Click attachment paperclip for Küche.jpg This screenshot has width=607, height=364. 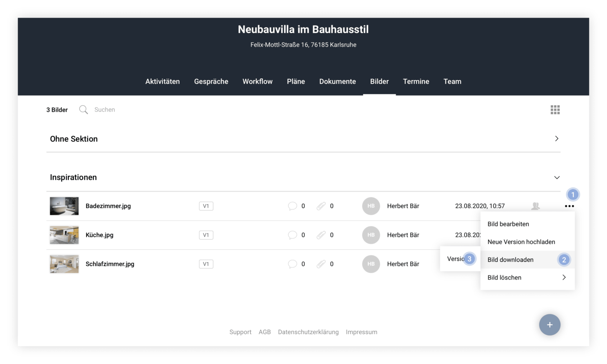pyautogui.click(x=321, y=235)
